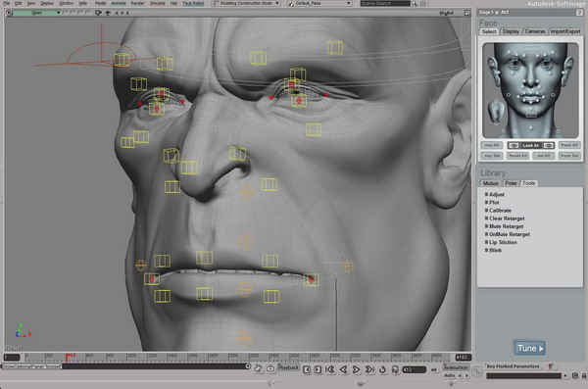Viewport: 588px width, 389px height.
Task: Open the Display menu
Action: pos(47,3)
